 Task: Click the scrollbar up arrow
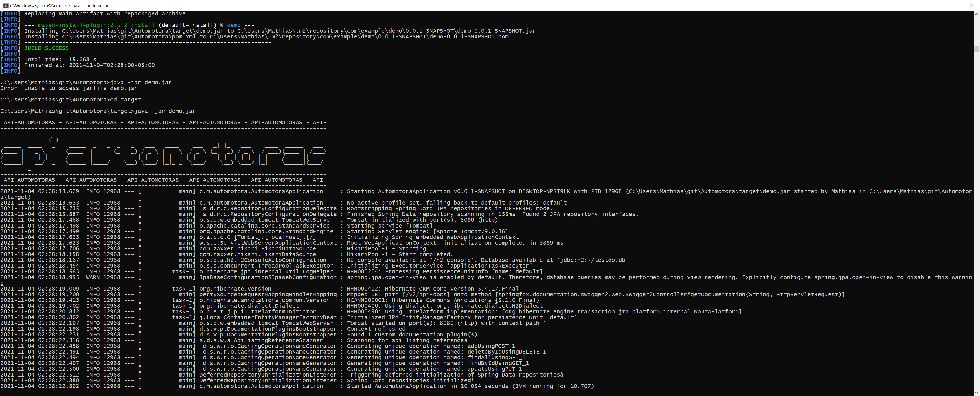pos(977,14)
